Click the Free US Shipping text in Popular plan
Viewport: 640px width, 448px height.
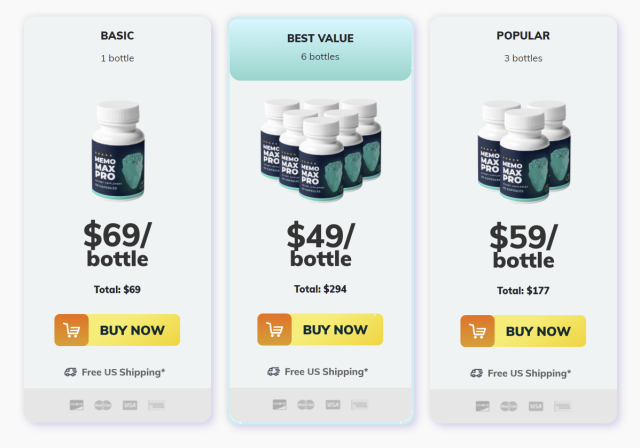click(x=529, y=373)
